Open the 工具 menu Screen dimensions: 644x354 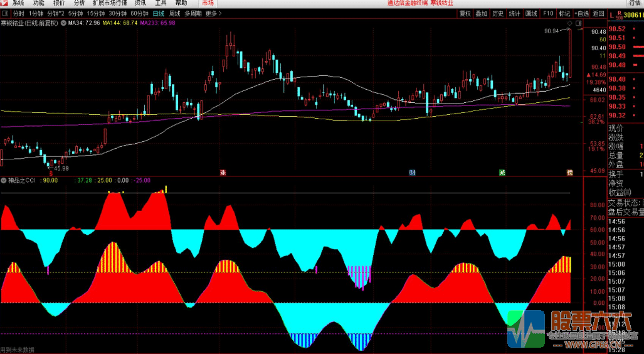(x=161, y=3)
